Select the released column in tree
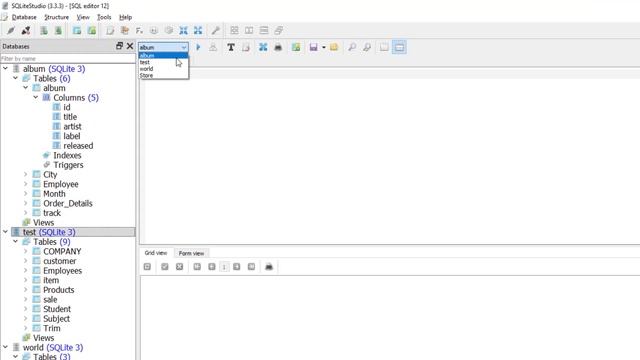This screenshot has width=640, height=360. [78, 146]
